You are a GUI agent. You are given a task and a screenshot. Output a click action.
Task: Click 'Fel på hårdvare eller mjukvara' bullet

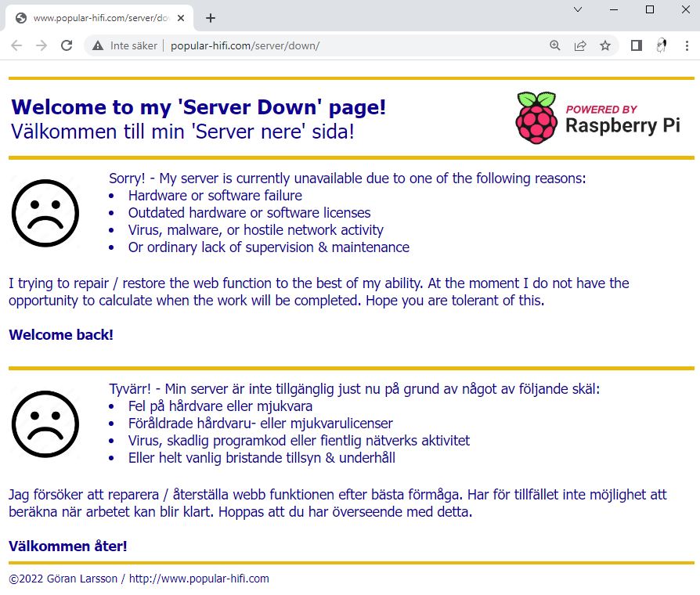220,406
